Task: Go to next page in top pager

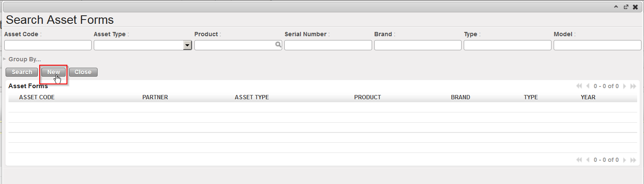Action: tap(624, 86)
